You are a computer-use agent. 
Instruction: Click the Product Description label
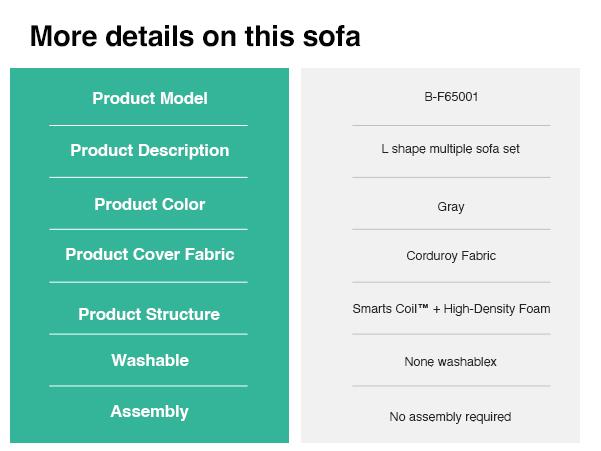[150, 150]
